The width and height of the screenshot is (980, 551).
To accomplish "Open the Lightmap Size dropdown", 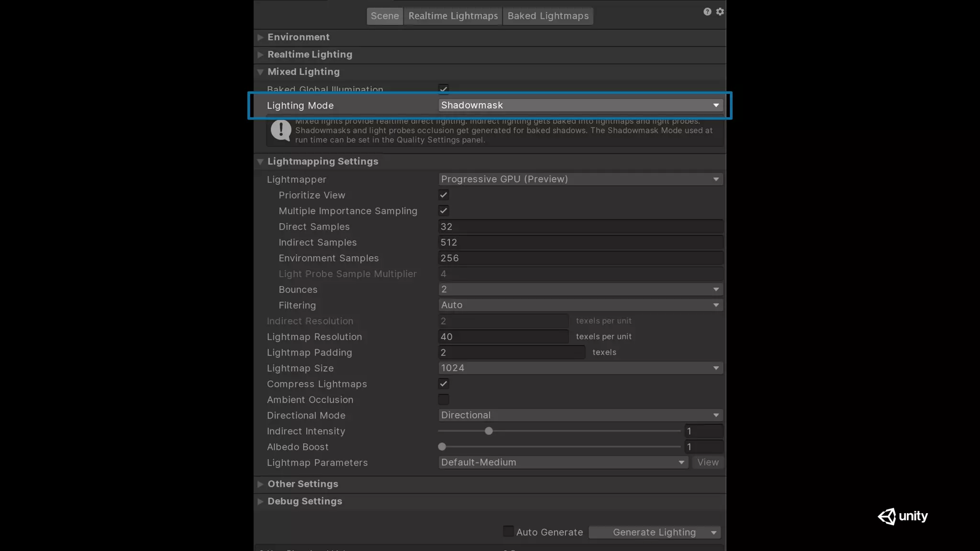I will [x=580, y=368].
